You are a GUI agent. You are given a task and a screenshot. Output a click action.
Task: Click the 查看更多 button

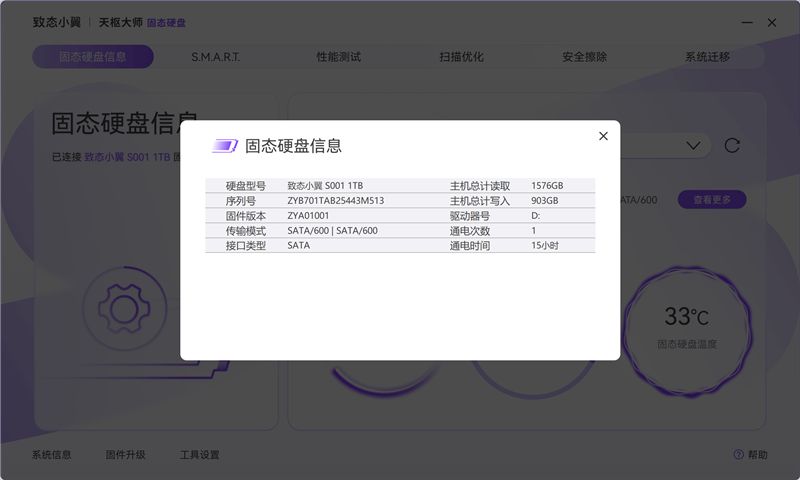coord(712,199)
